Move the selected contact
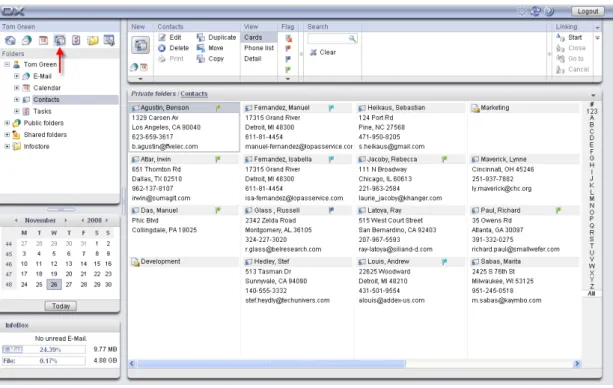This screenshot has width=613, height=388. (x=210, y=48)
